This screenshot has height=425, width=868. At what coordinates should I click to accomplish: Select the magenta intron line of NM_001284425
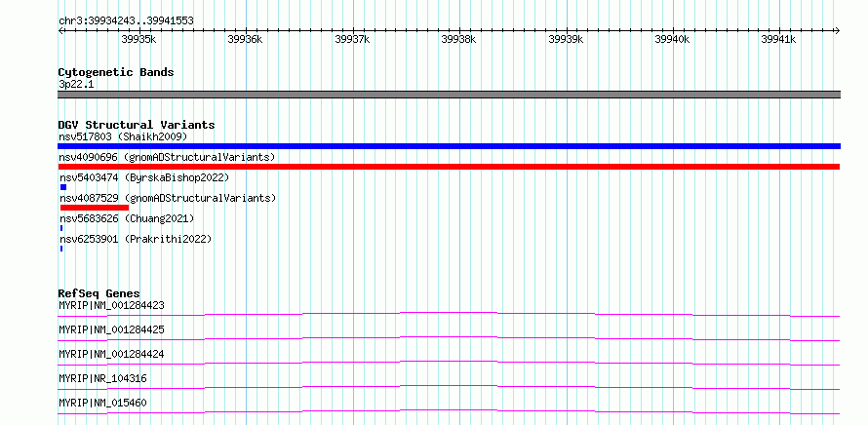click(449, 338)
